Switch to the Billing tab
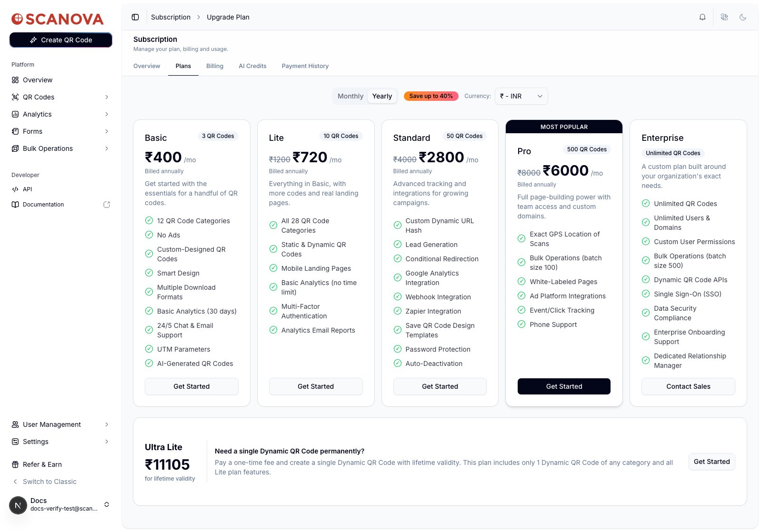Viewport: 762px width, 532px height. pyautogui.click(x=215, y=66)
